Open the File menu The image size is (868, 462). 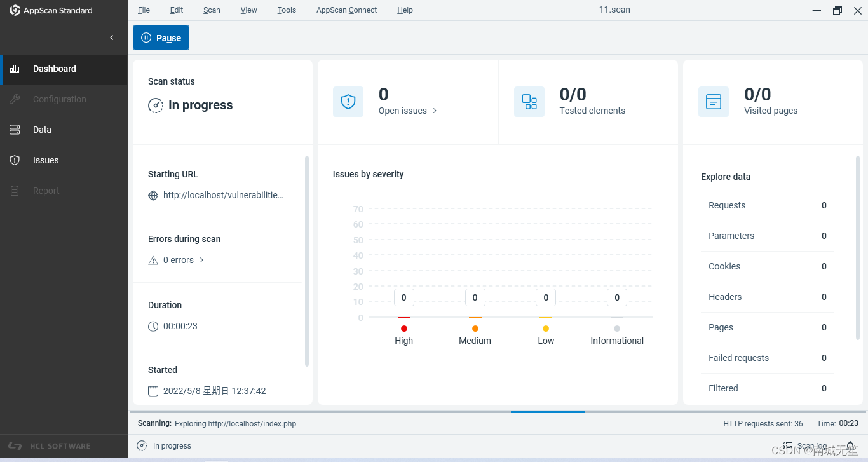144,10
